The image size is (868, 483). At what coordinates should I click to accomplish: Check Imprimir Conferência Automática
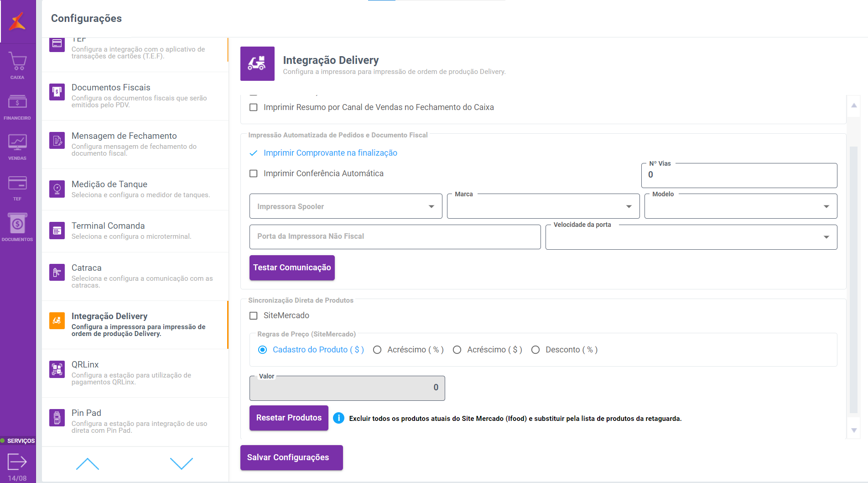pyautogui.click(x=254, y=173)
